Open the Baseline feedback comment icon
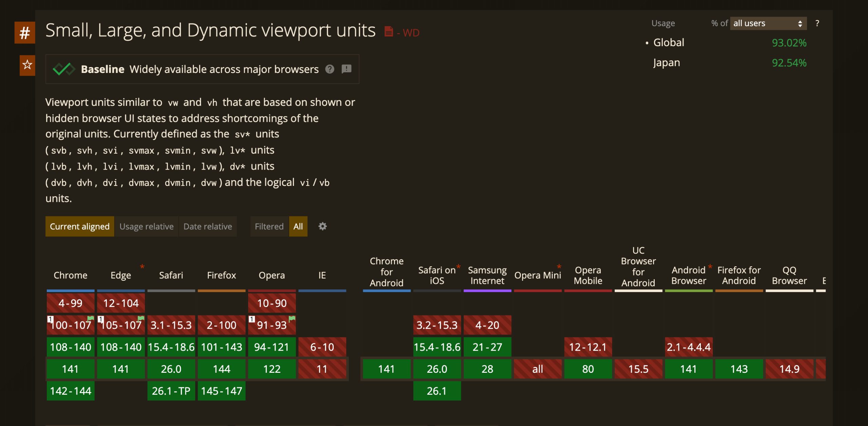Image resolution: width=868 pixels, height=426 pixels. click(x=346, y=69)
